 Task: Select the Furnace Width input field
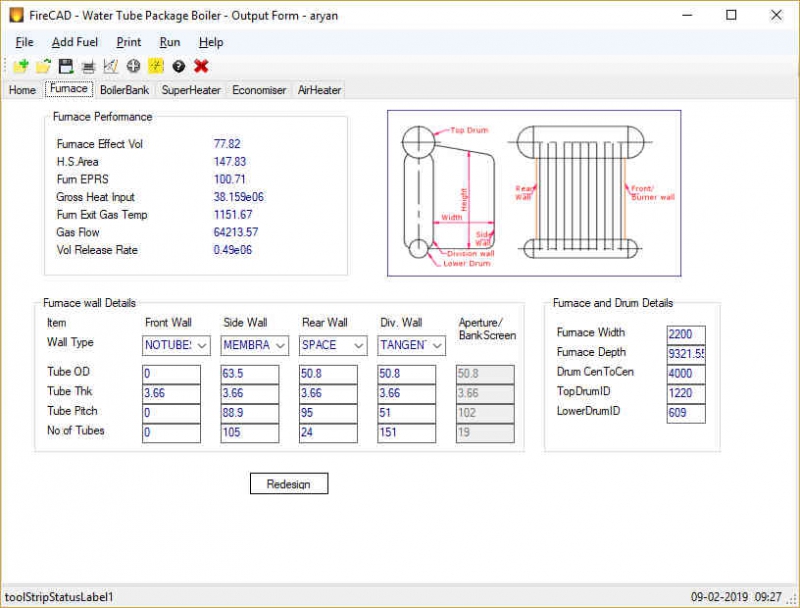(x=686, y=334)
